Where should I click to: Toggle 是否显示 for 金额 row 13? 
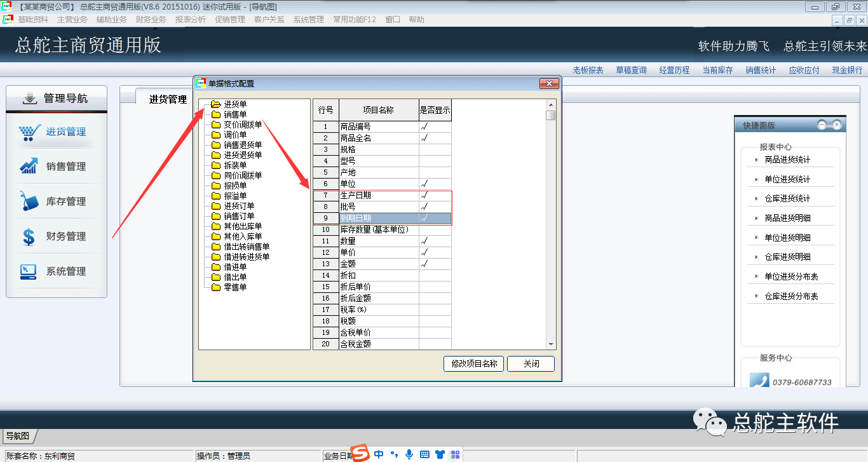coord(435,264)
